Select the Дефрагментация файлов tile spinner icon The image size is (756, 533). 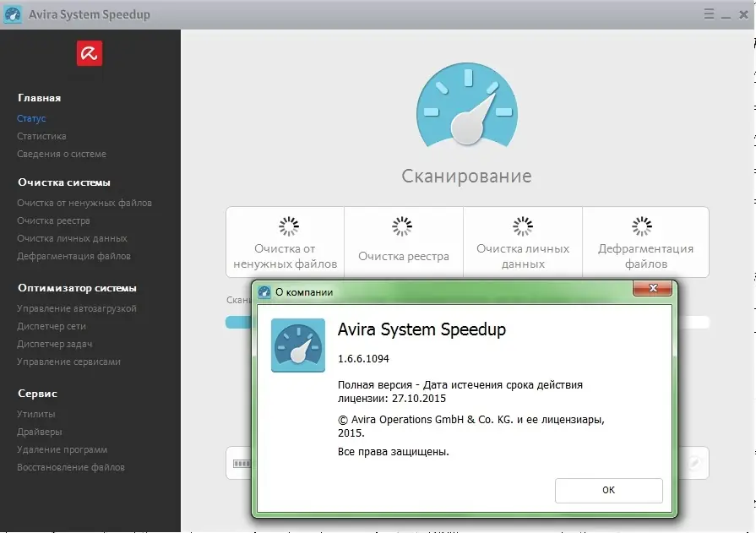tap(643, 226)
